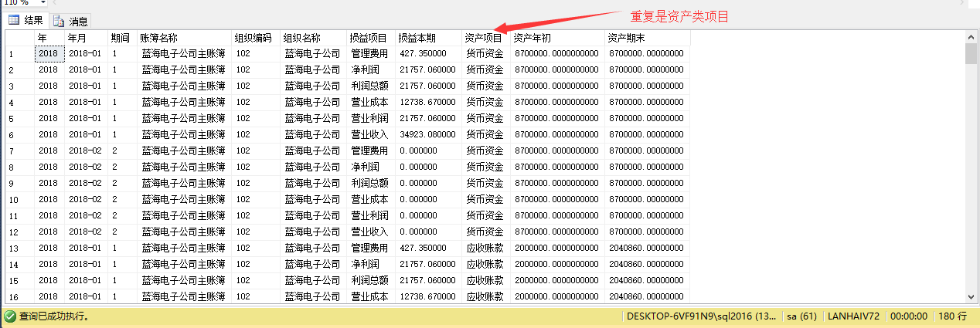Click the 12738.670000 value in row 4

pos(429,102)
